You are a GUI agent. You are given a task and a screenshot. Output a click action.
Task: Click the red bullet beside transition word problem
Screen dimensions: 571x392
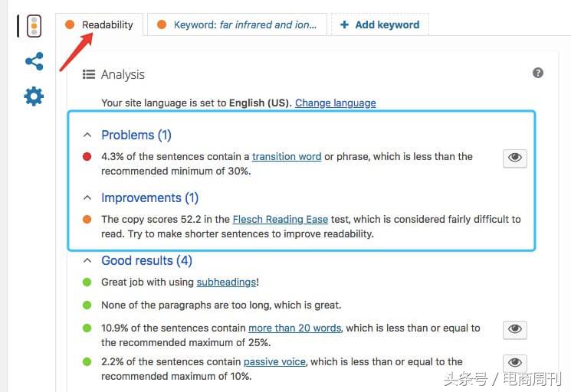(87, 157)
